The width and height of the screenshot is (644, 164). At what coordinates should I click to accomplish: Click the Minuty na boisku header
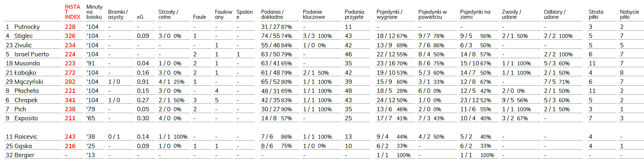(94, 12)
